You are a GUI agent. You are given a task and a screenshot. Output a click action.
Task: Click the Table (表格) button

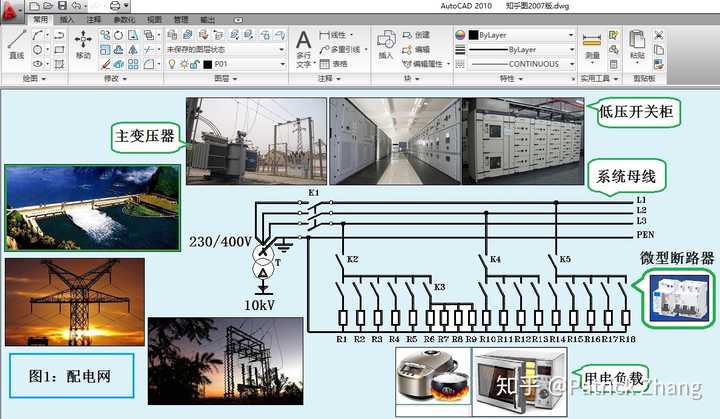pyautogui.click(x=333, y=64)
